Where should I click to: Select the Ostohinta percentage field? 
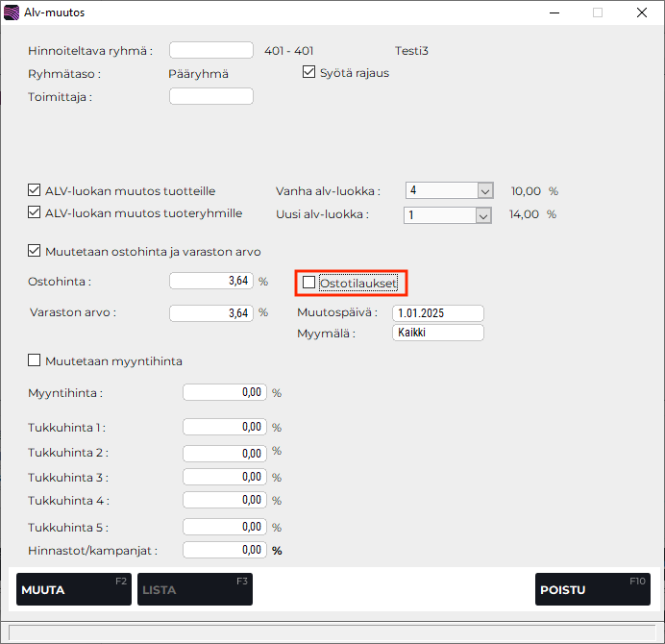210,281
